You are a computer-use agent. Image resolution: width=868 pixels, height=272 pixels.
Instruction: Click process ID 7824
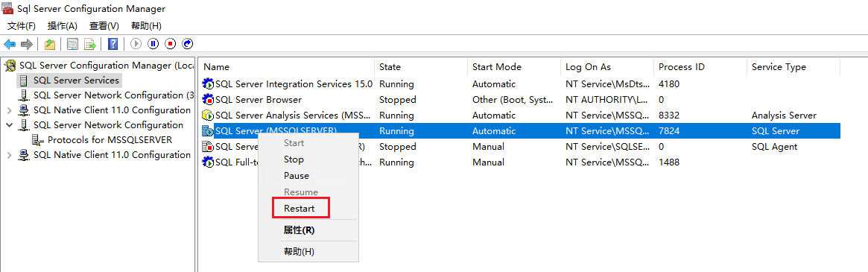[x=669, y=131]
